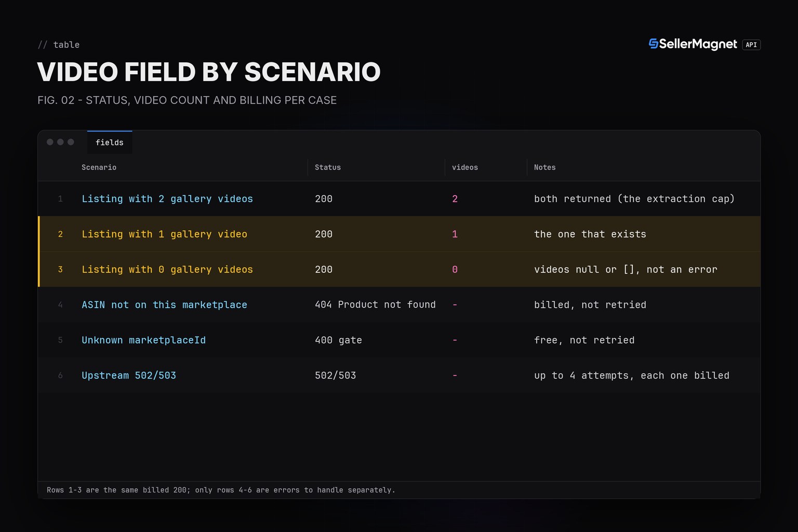798x532 pixels.
Task: Click the SellerMagnet logo icon
Action: (654, 44)
